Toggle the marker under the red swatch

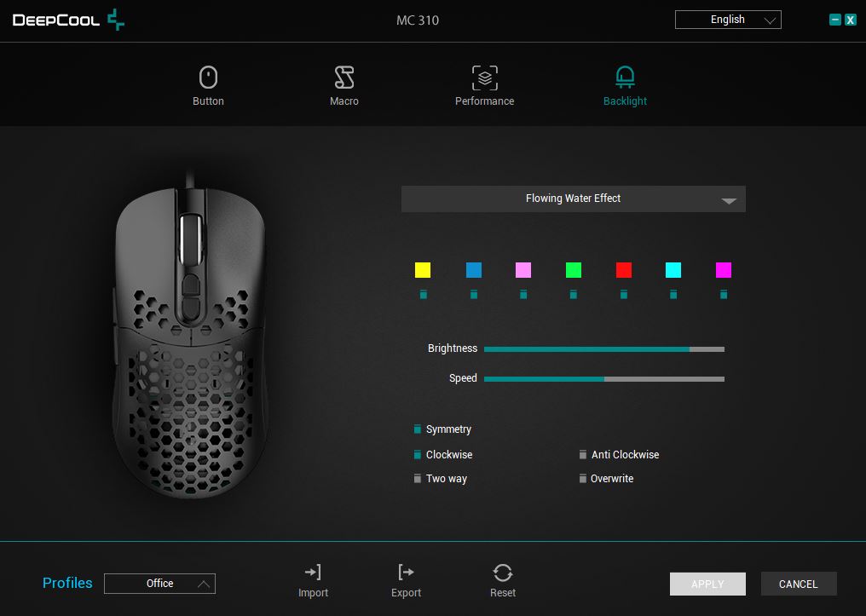624,295
